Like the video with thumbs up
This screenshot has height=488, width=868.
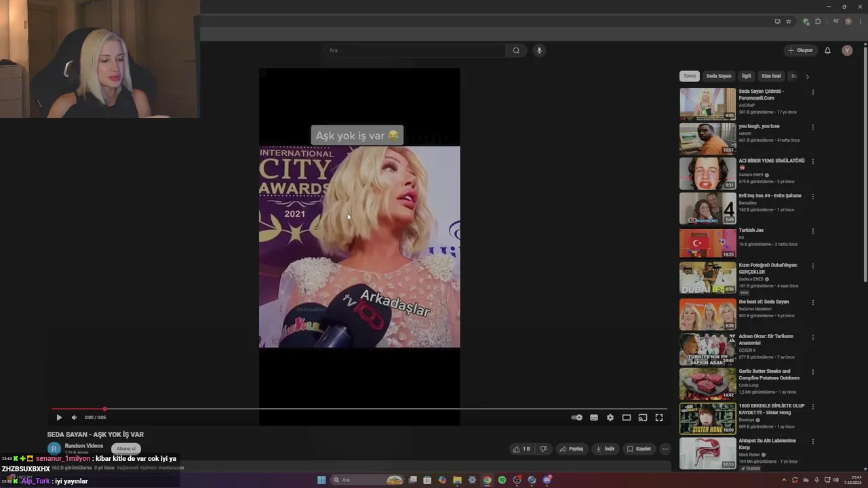(521, 449)
